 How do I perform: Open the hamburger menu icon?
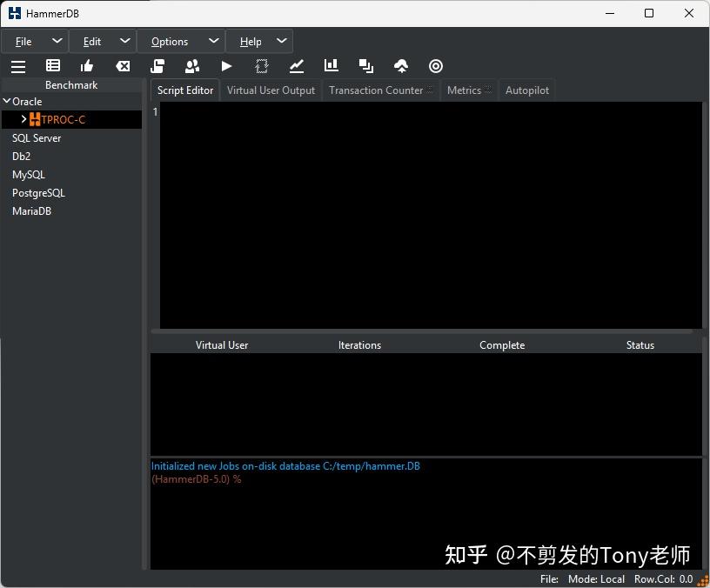[x=18, y=66]
